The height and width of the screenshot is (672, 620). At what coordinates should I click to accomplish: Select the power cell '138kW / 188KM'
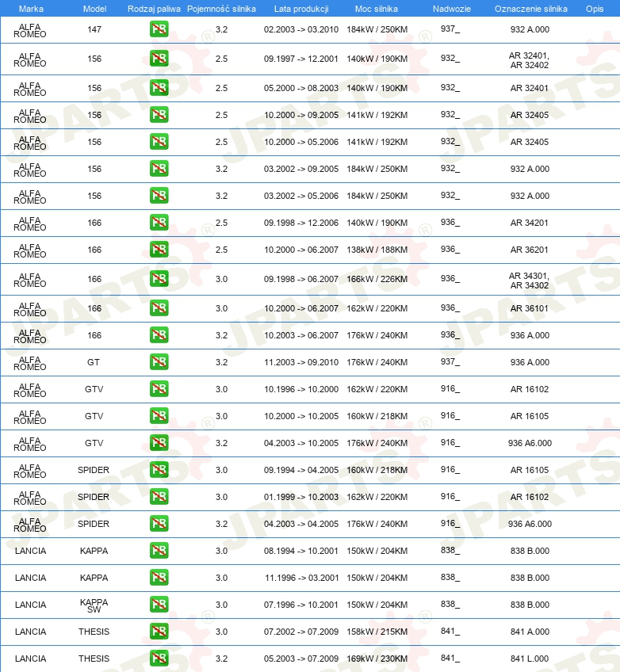coord(377,250)
